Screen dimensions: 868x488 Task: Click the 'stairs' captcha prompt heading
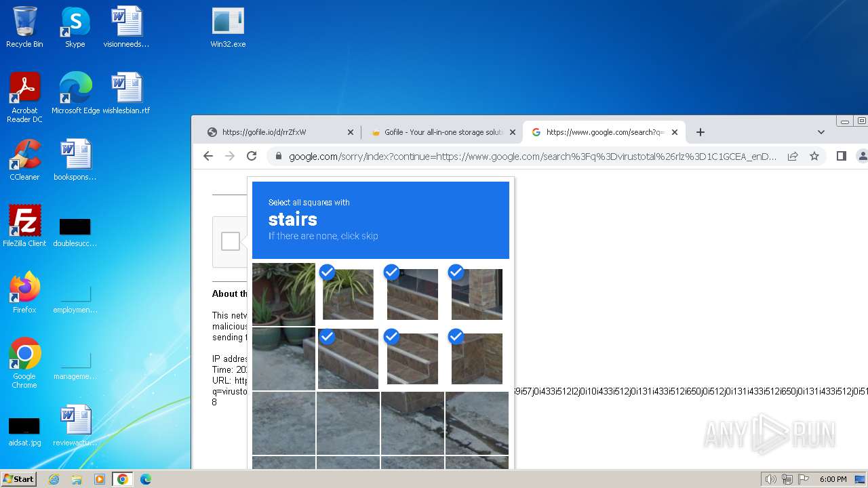click(292, 220)
